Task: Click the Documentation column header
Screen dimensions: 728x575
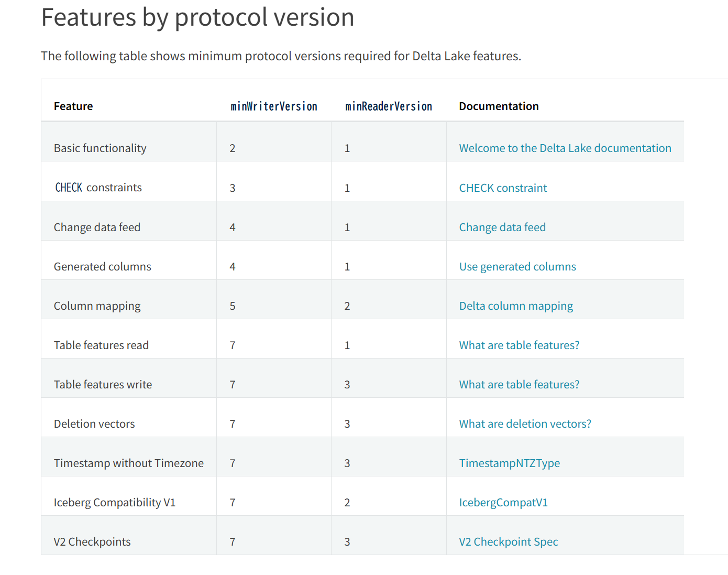Action: (x=499, y=106)
